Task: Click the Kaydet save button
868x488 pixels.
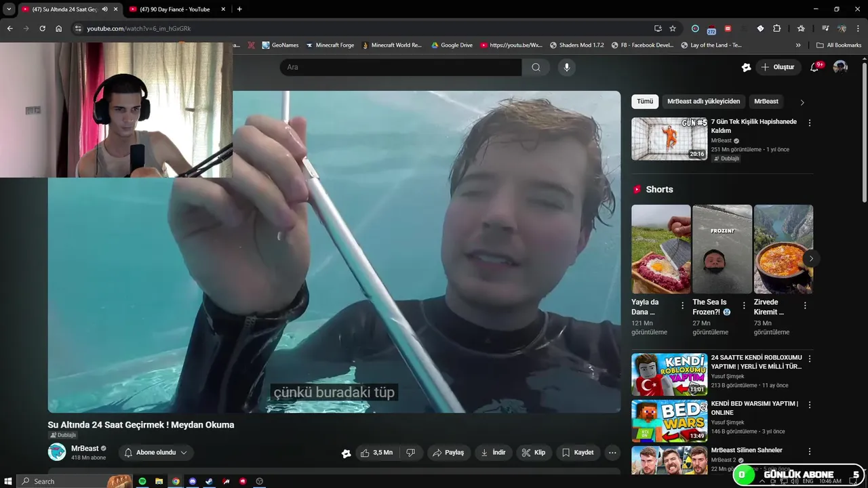Action: click(x=578, y=453)
